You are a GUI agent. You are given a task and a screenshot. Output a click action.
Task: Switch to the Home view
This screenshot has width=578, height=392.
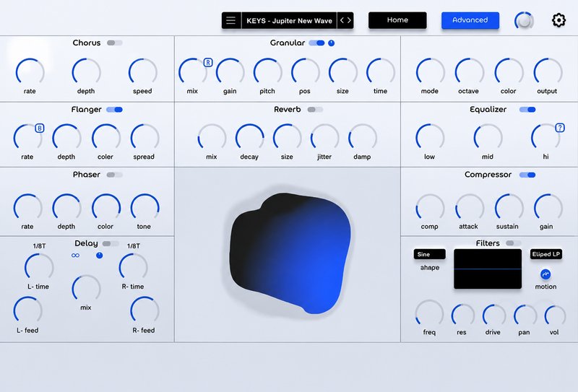pos(397,20)
